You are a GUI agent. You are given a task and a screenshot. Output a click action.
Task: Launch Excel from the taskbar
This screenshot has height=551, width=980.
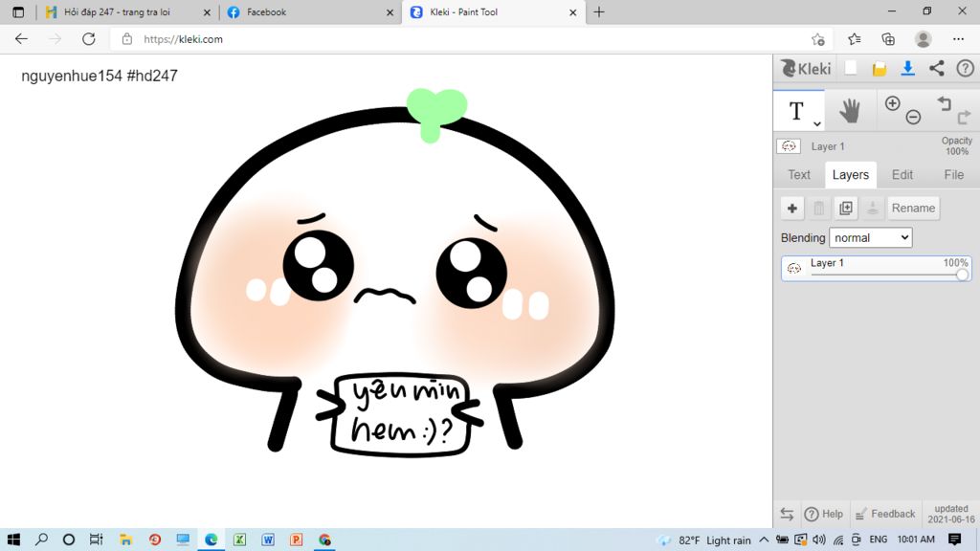click(239, 540)
